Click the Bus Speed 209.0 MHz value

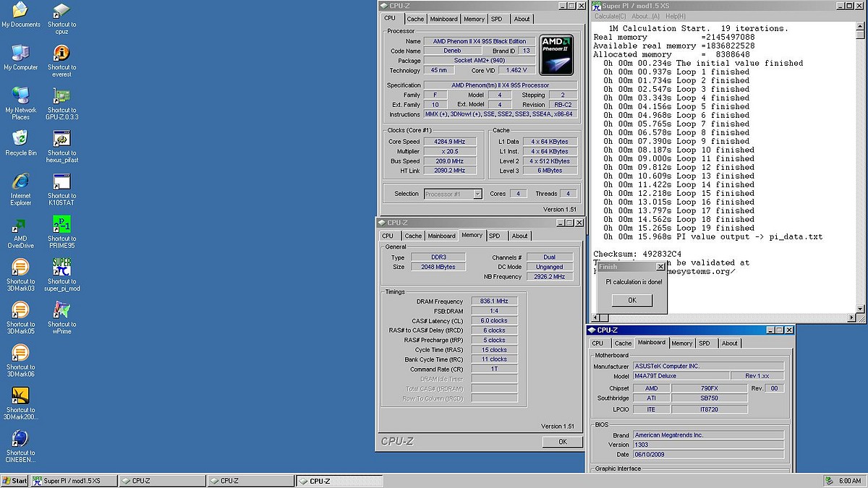pos(450,161)
